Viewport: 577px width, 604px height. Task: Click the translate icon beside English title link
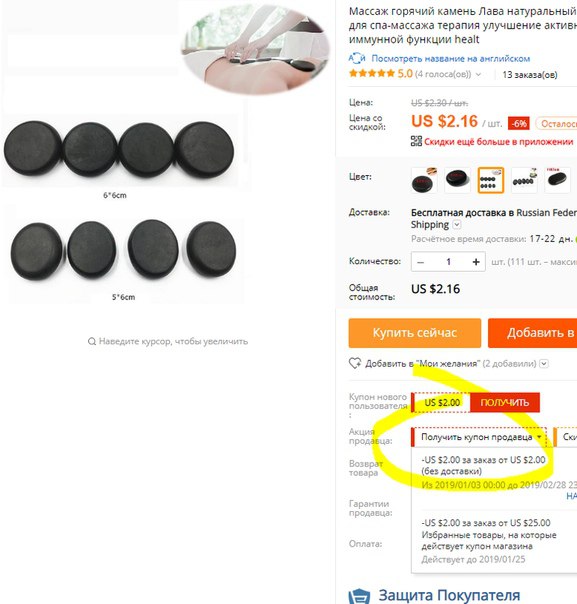click(x=357, y=58)
